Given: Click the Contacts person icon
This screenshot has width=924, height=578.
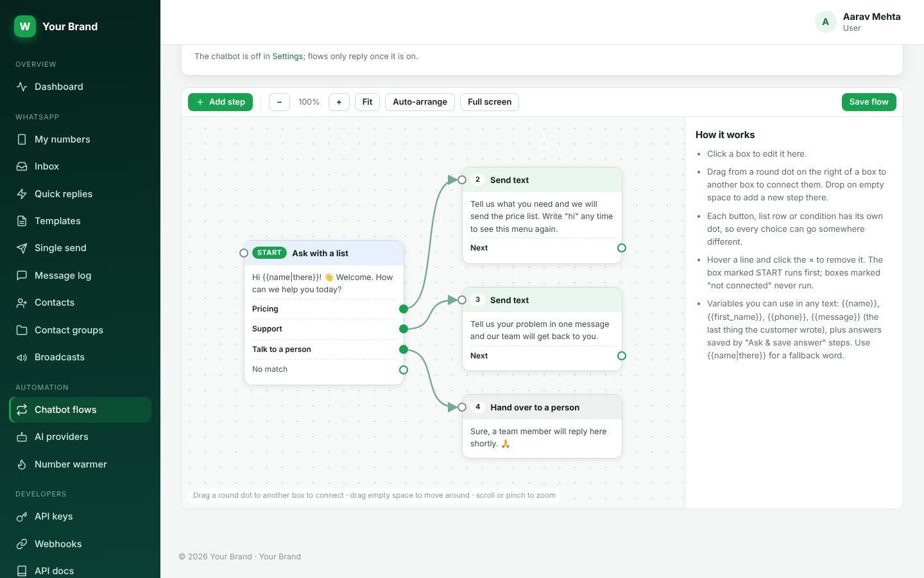Looking at the screenshot, I should [22, 302].
